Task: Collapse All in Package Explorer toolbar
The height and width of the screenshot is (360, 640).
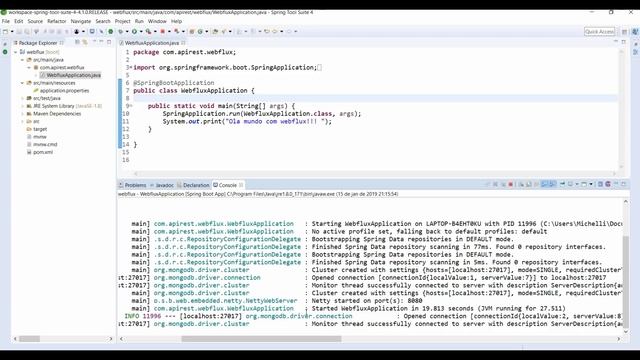Action: (77, 42)
